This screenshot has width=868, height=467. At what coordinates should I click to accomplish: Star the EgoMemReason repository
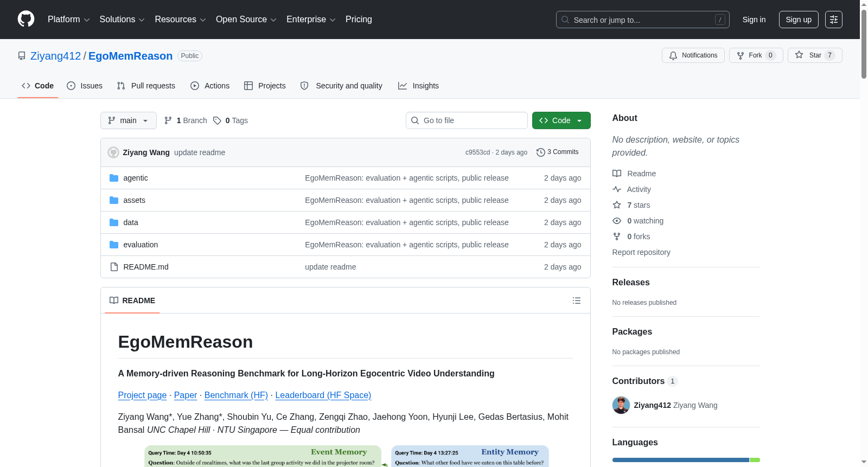pyautogui.click(x=815, y=55)
